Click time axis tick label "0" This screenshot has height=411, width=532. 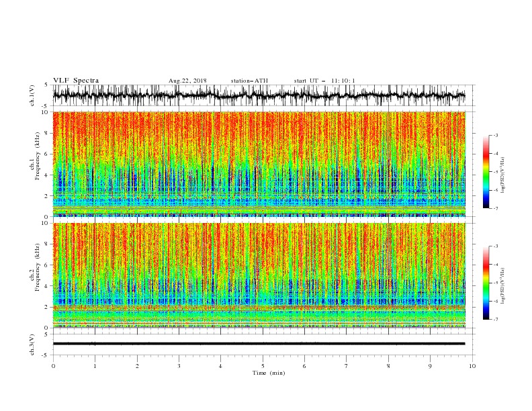[x=53, y=366]
